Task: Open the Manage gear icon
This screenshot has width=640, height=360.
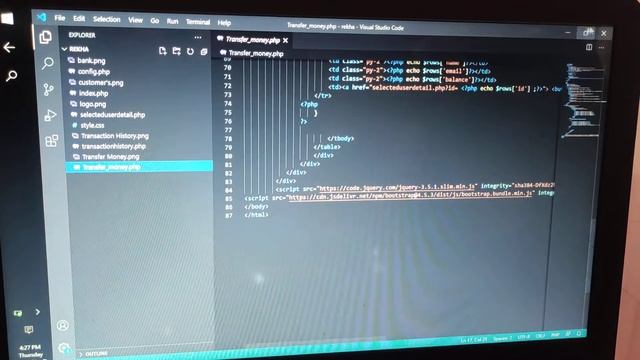Action: click(64, 349)
